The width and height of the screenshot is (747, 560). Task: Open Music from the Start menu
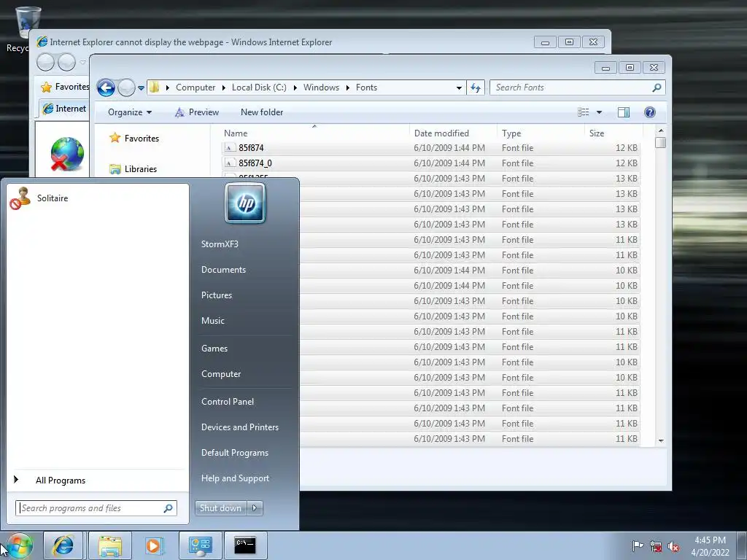point(212,321)
